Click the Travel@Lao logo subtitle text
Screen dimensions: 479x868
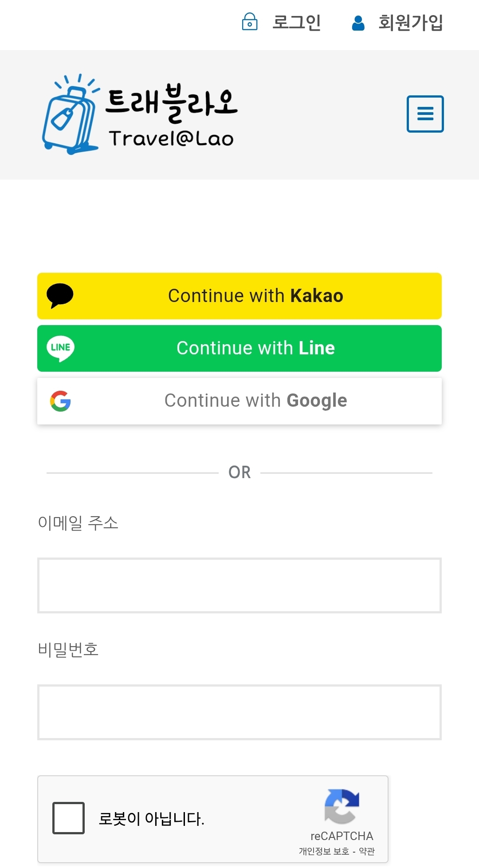click(171, 138)
